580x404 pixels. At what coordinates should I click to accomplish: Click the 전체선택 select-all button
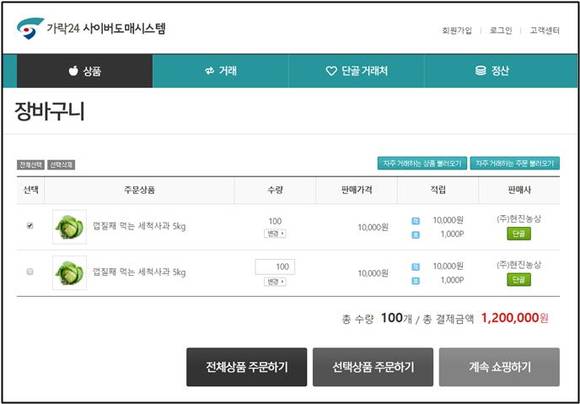[x=31, y=165]
